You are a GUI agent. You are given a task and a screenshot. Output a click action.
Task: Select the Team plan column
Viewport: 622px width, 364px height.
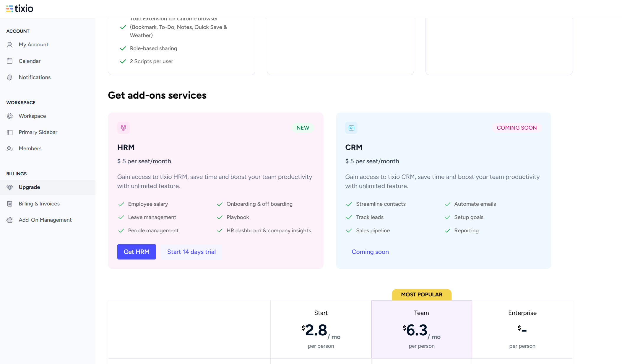coord(422,329)
